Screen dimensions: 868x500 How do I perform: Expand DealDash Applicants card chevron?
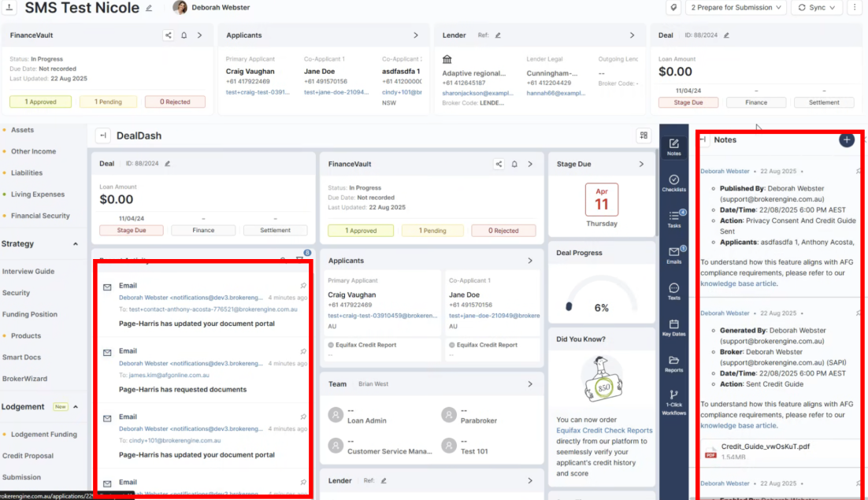click(x=530, y=261)
